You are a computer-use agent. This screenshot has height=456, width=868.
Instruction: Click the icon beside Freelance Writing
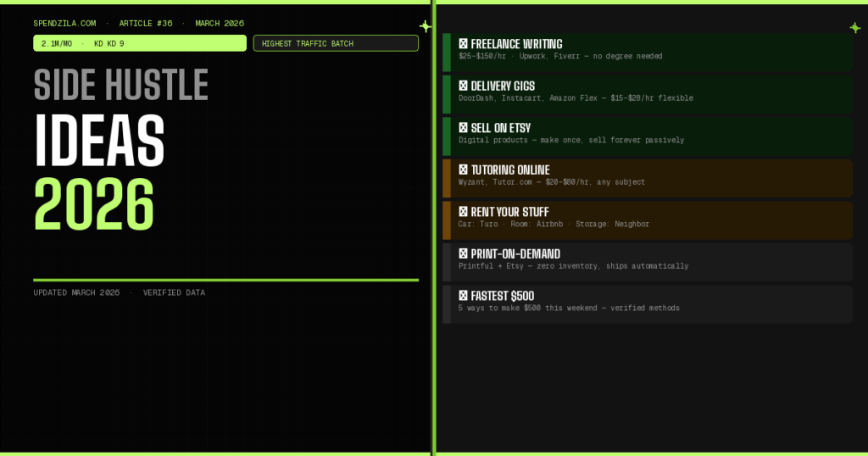[463, 44]
